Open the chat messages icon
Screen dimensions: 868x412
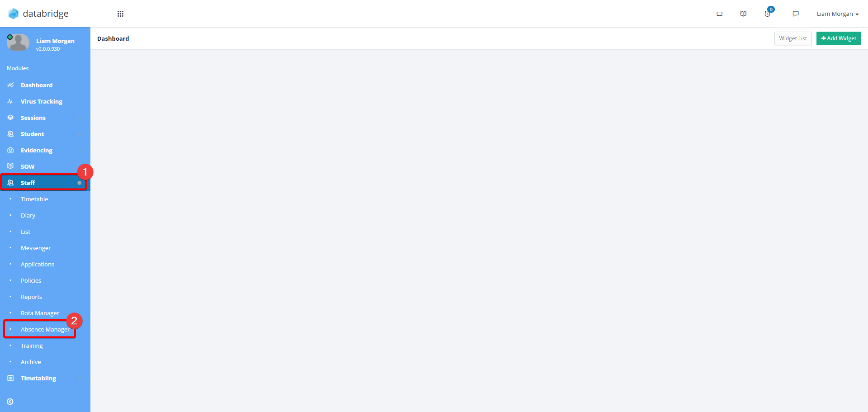click(796, 14)
